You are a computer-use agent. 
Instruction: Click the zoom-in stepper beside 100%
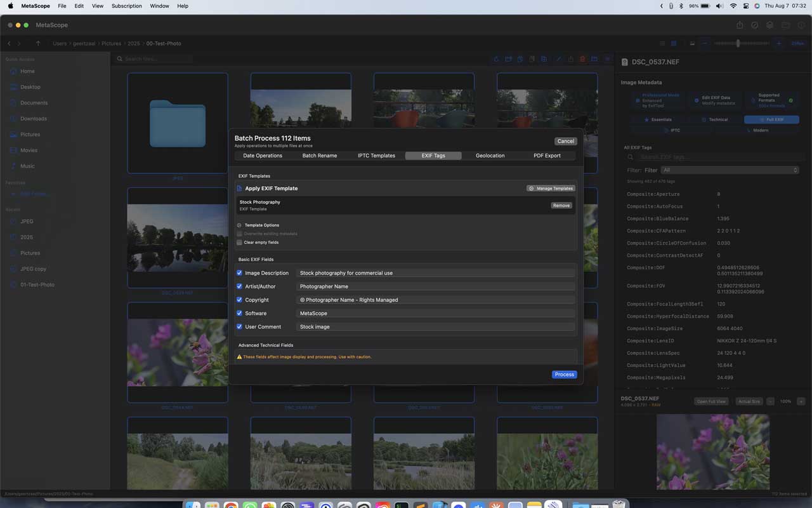click(801, 401)
